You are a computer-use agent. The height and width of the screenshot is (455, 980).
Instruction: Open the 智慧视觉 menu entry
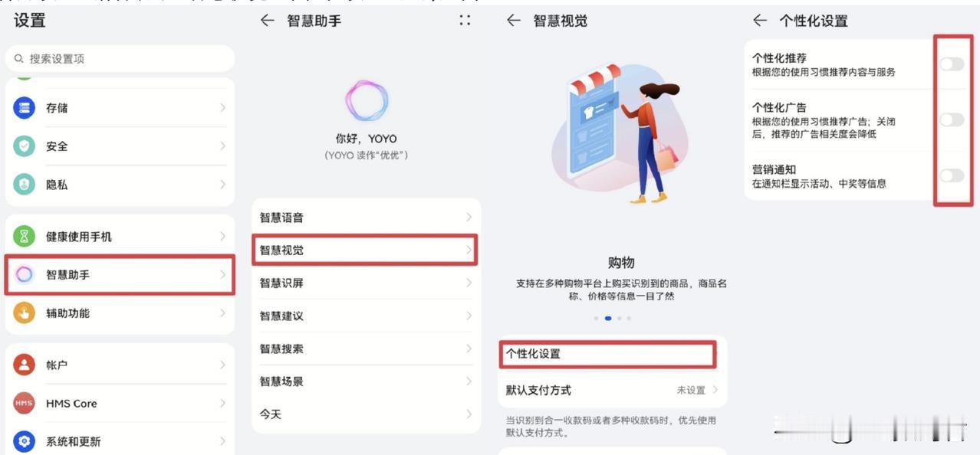tap(365, 250)
